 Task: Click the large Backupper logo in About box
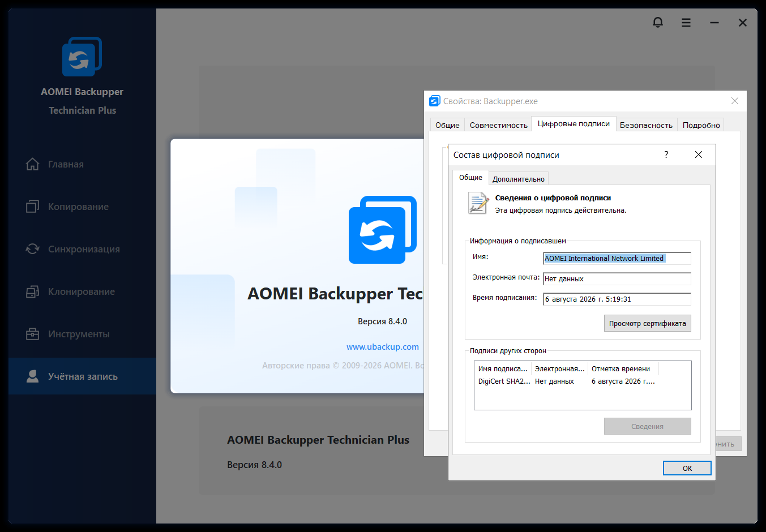[383, 230]
